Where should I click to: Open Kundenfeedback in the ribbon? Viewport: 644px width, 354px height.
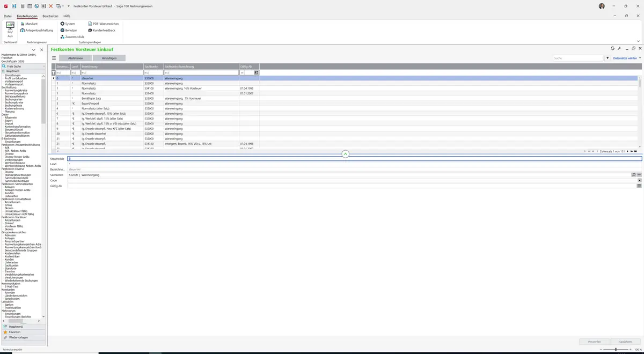101,31
